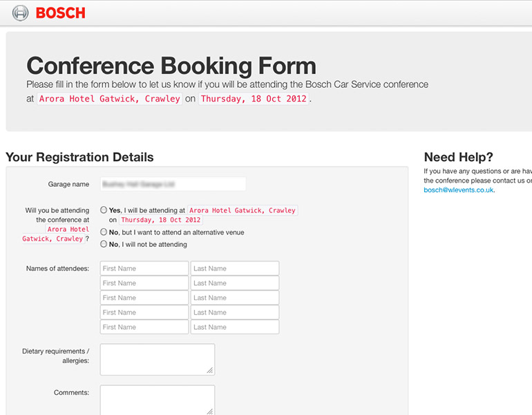Screen dimensions: 532x415
Task: Click the Your Registration Details heading
Action: coord(79,157)
